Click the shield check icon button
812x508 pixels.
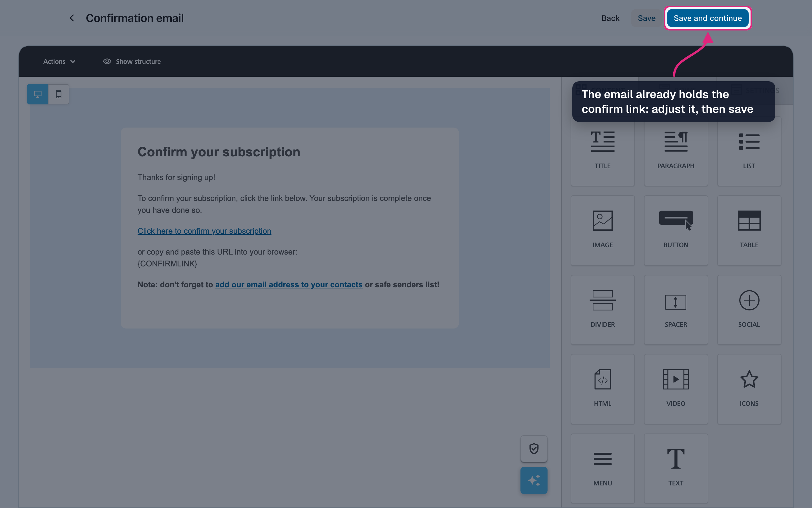click(533, 448)
